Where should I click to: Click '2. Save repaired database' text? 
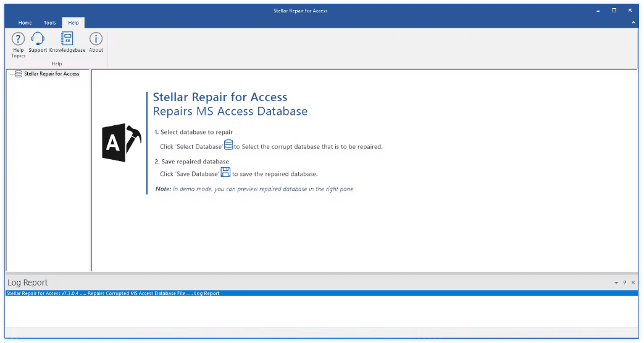coord(192,162)
